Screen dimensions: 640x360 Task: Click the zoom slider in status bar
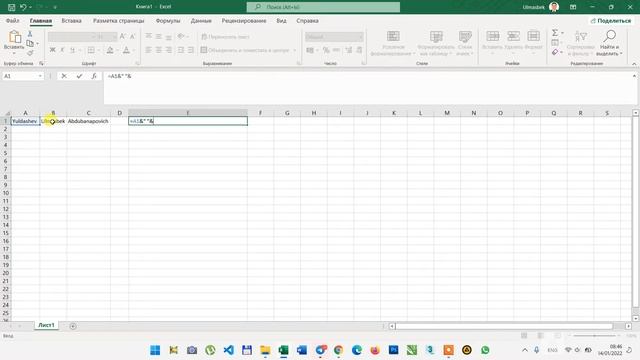pos(594,336)
